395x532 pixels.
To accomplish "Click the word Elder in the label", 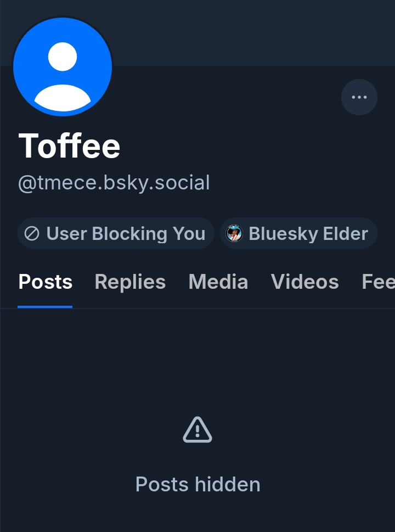I will point(346,234).
